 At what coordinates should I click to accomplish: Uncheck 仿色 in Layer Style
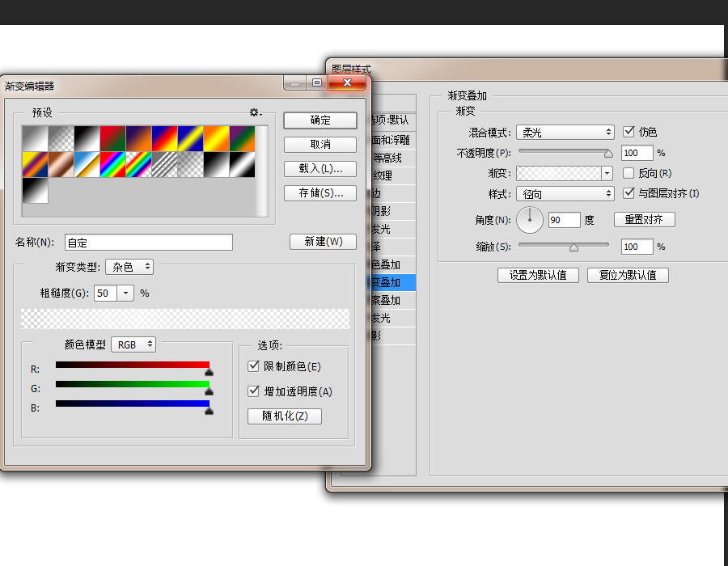click(x=629, y=132)
